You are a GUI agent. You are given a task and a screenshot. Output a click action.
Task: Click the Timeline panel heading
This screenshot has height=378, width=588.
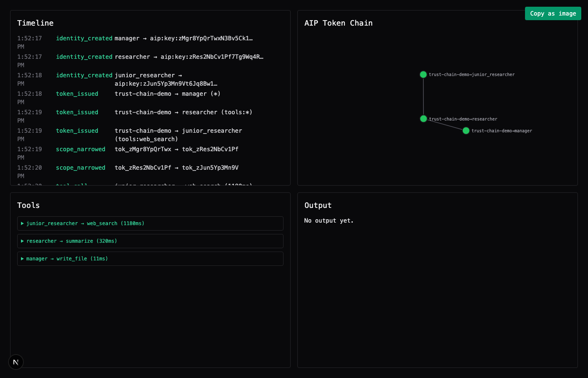coord(35,23)
